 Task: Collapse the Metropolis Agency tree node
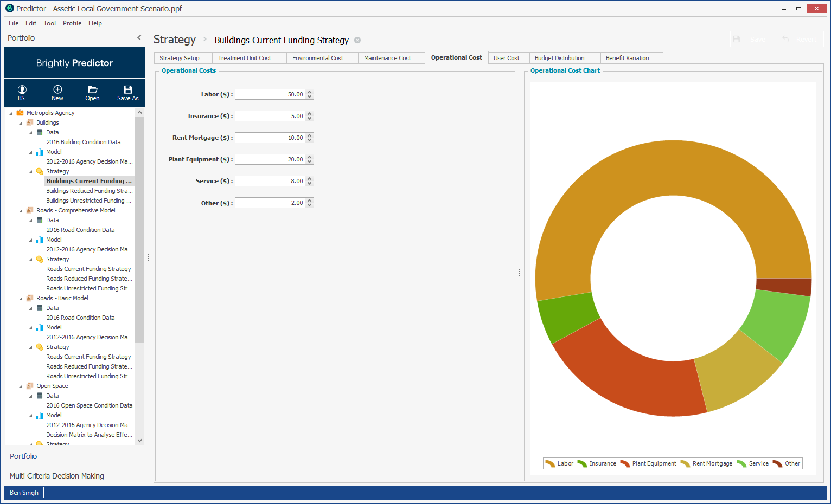[x=11, y=113]
